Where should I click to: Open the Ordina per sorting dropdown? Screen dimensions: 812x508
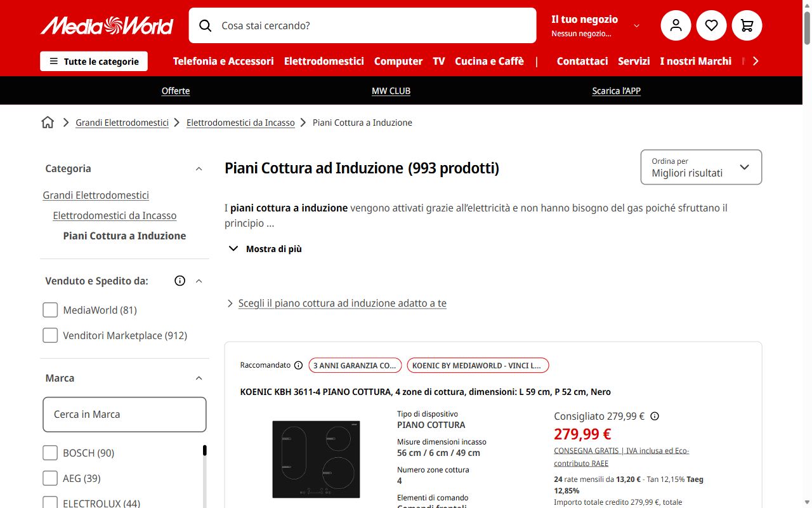701,167
